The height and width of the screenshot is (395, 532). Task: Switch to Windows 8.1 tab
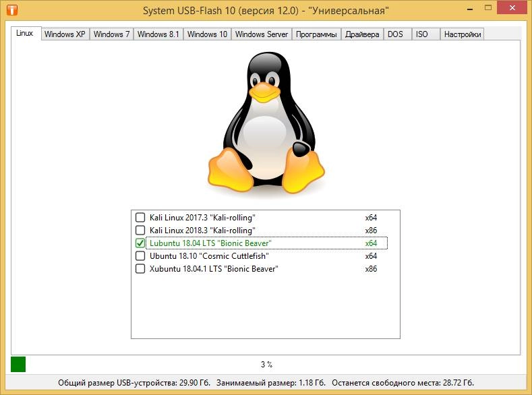click(x=158, y=34)
